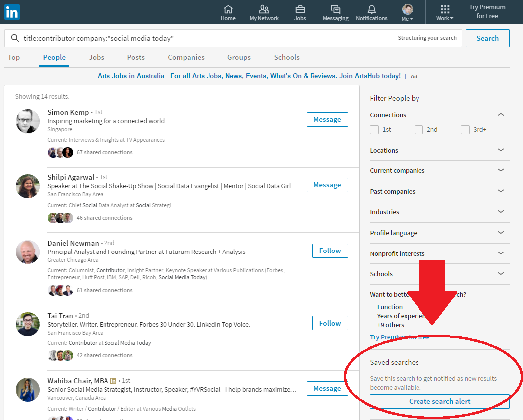
Task: View Shilpi Agarwal's shared connection avatars
Action: pyautogui.click(x=60, y=218)
